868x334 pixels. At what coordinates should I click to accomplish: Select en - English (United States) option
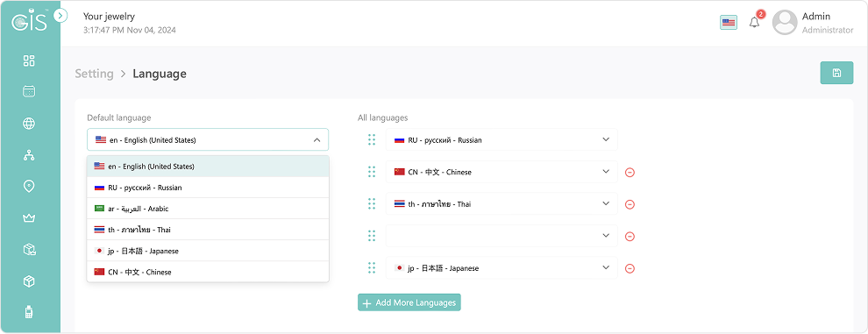[x=208, y=167]
